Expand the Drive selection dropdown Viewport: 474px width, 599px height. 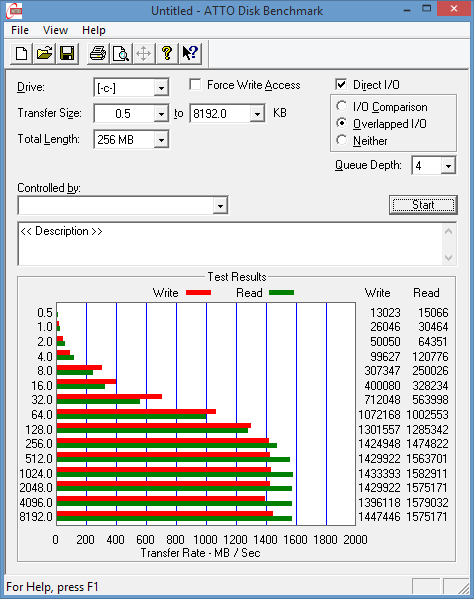click(161, 88)
